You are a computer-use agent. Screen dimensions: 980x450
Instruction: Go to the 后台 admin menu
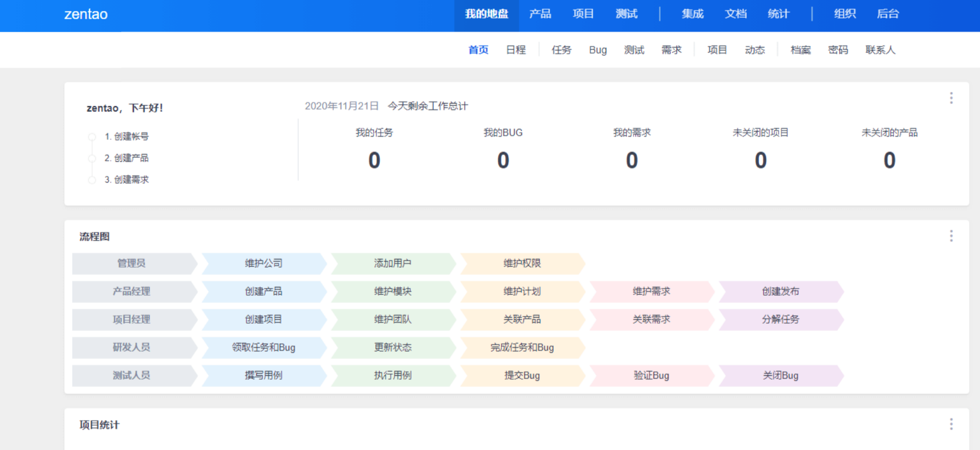coord(887,14)
